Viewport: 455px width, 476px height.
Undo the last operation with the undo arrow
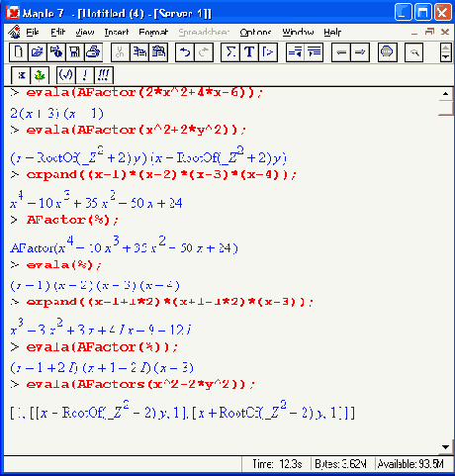pos(185,52)
